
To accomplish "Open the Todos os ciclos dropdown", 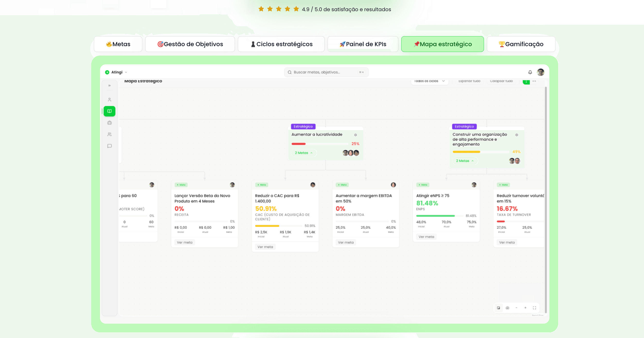I will (x=429, y=81).
